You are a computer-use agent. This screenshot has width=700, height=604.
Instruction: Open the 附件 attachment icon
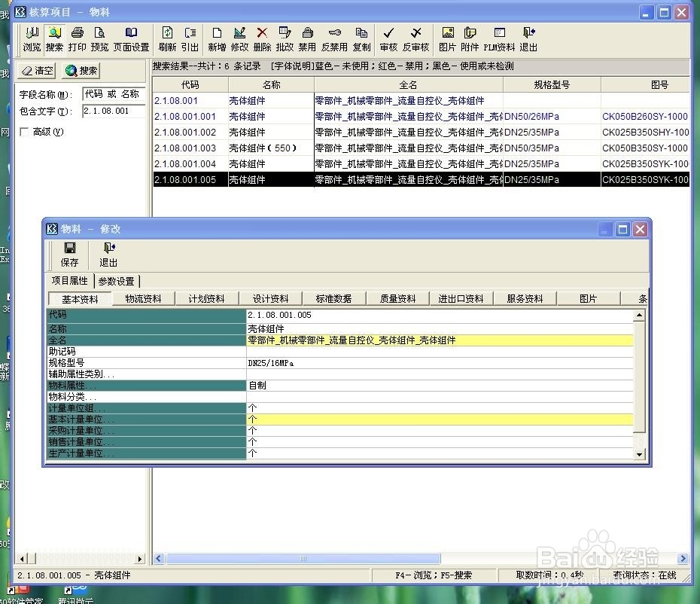pos(470,39)
